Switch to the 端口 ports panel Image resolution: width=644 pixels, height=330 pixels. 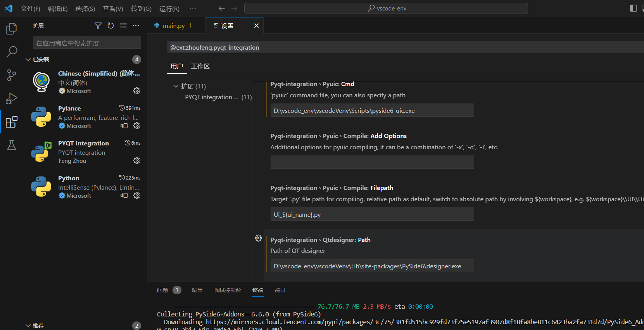(280, 290)
